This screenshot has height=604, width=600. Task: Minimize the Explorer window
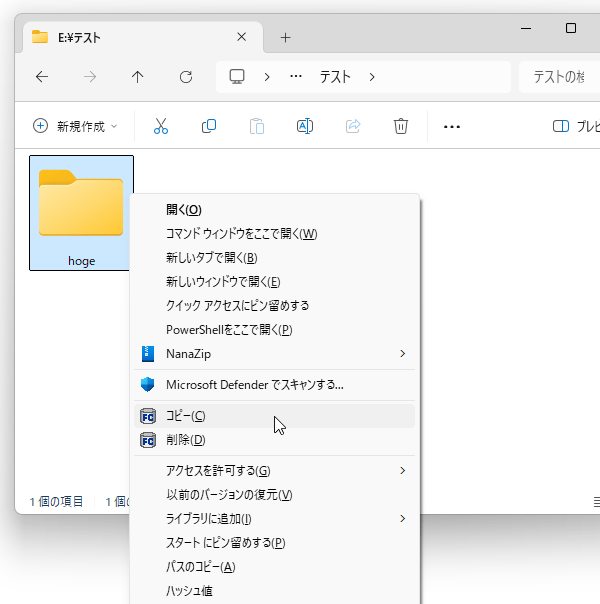coord(526,29)
